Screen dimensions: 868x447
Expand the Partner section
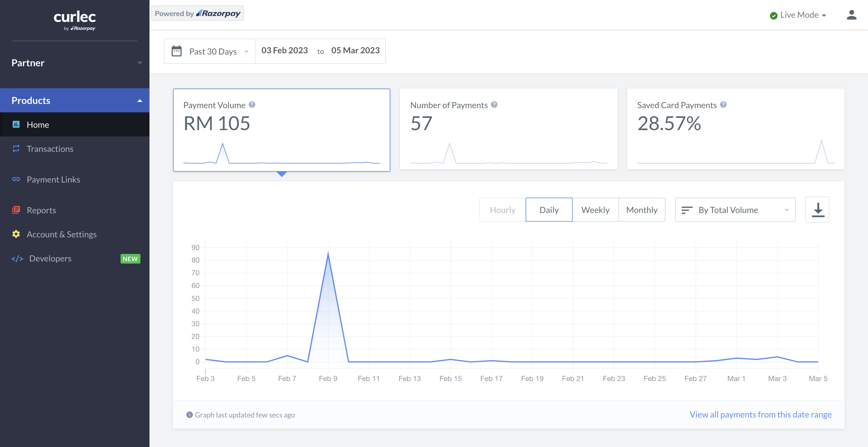click(75, 63)
